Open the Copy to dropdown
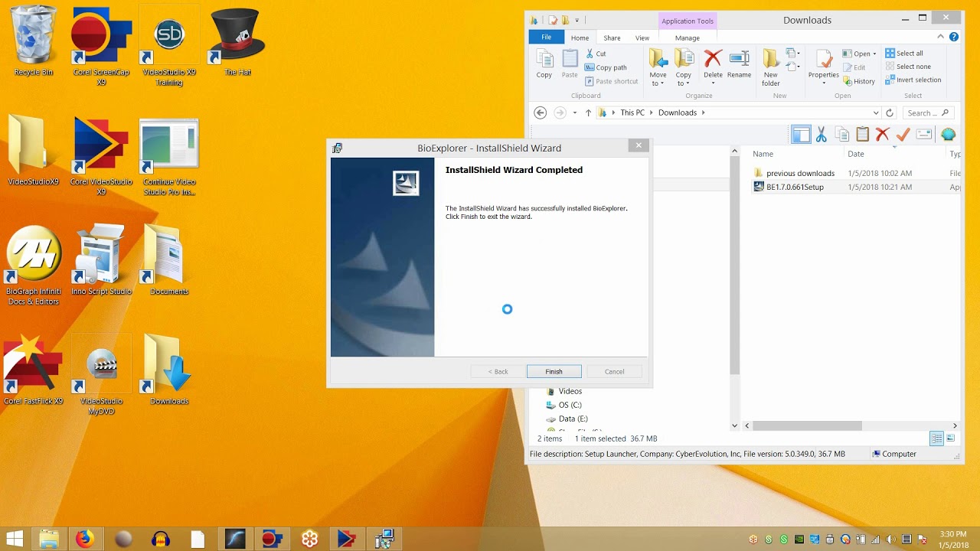Image resolution: width=980 pixels, height=551 pixels. [683, 67]
